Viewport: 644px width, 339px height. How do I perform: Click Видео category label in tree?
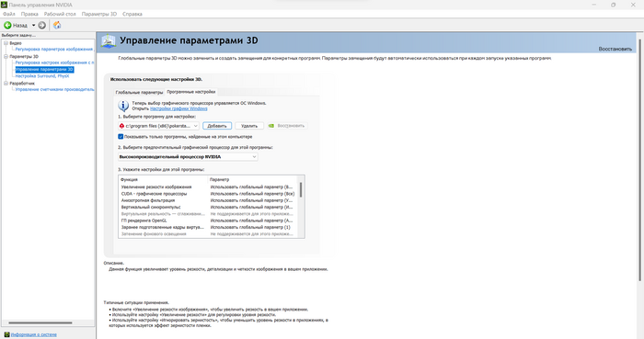tap(16, 43)
